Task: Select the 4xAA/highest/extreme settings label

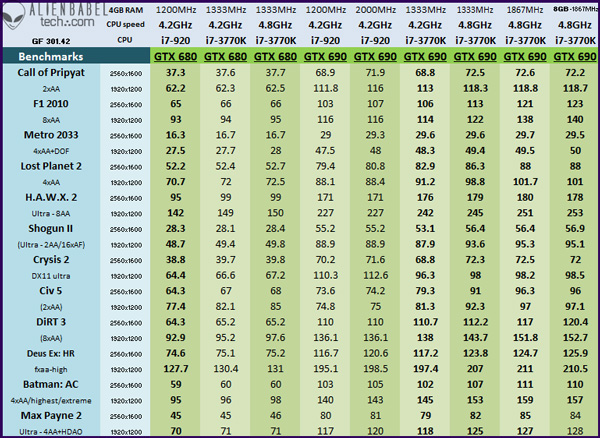Action: [x=51, y=401]
